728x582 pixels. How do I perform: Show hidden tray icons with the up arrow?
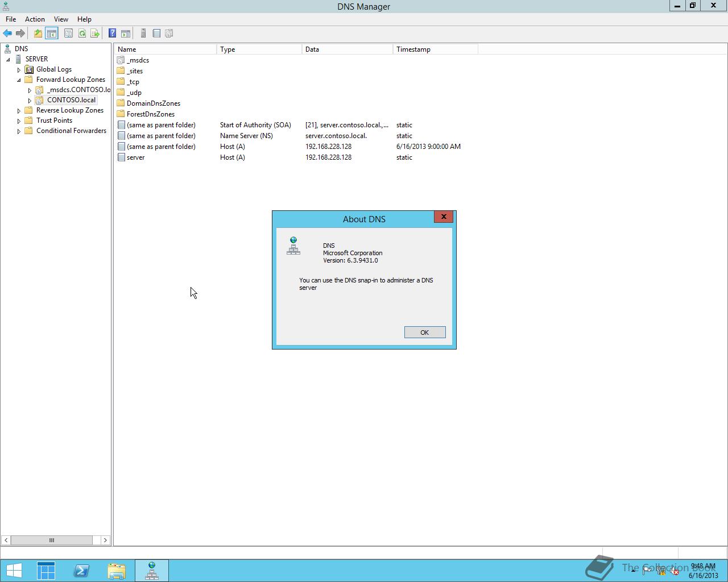[633, 571]
